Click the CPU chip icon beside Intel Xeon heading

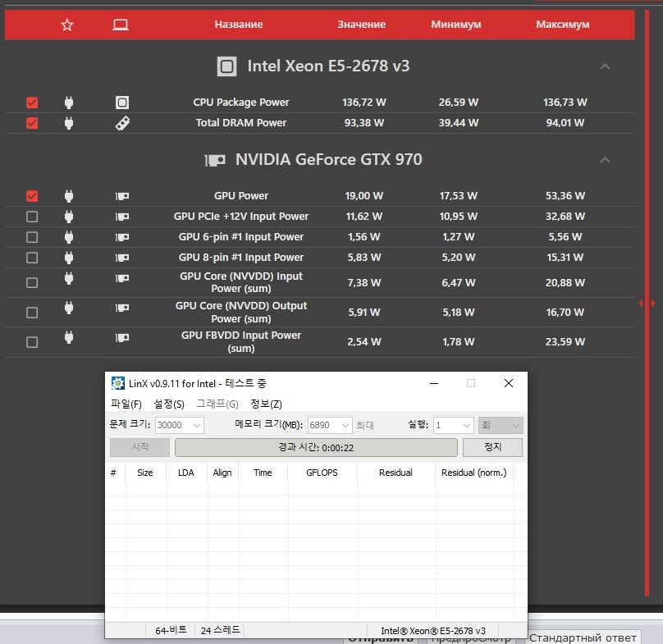(x=226, y=66)
